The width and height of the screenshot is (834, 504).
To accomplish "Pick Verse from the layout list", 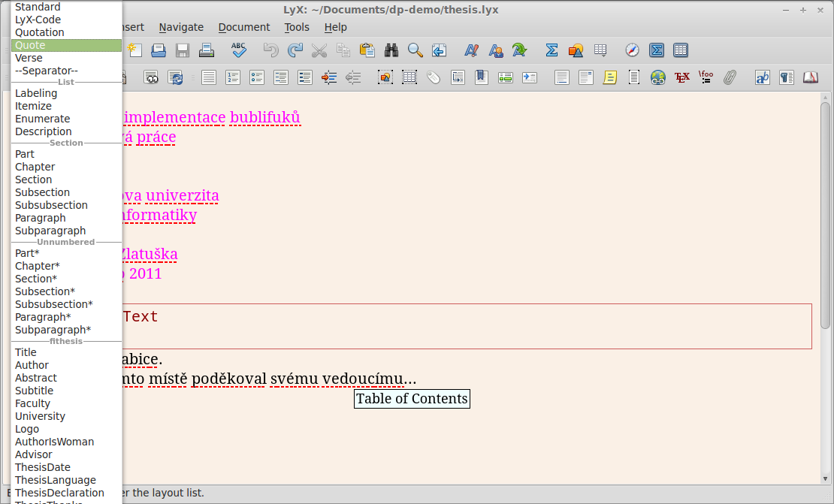I will pos(66,58).
